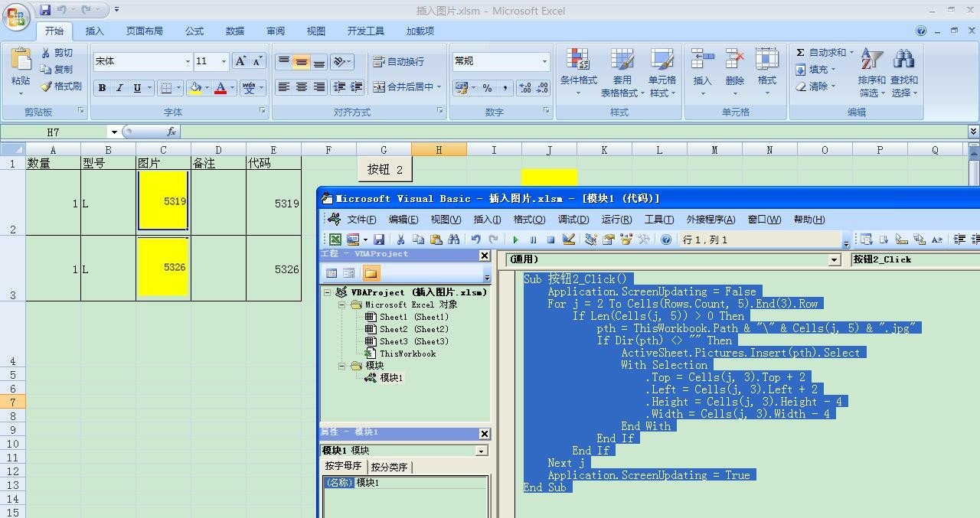Open the font name dropdown
The width and height of the screenshot is (980, 518).
[x=188, y=61]
